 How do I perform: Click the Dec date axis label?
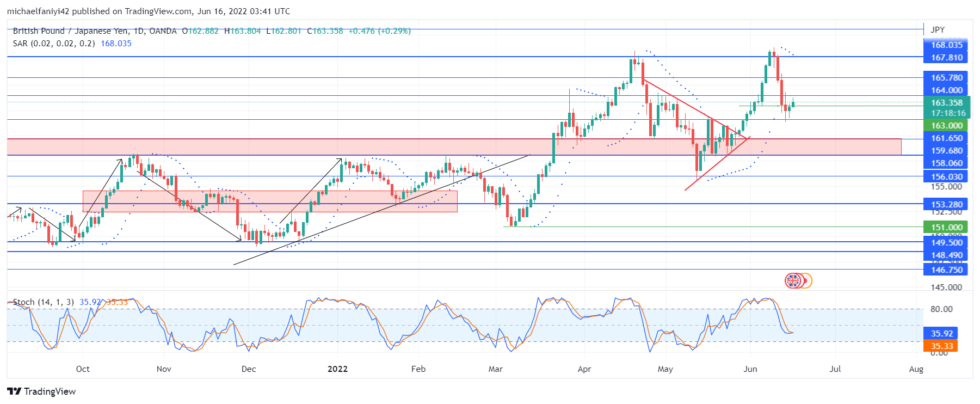pos(249,369)
